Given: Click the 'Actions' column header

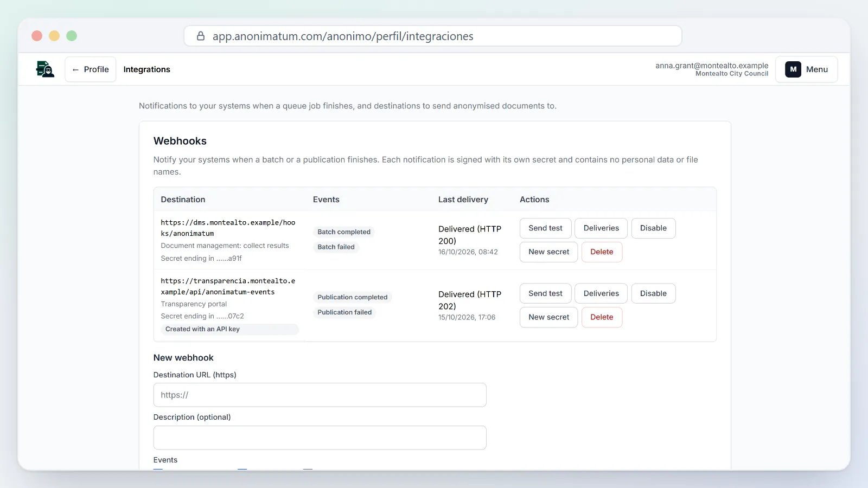Looking at the screenshot, I should pos(534,200).
